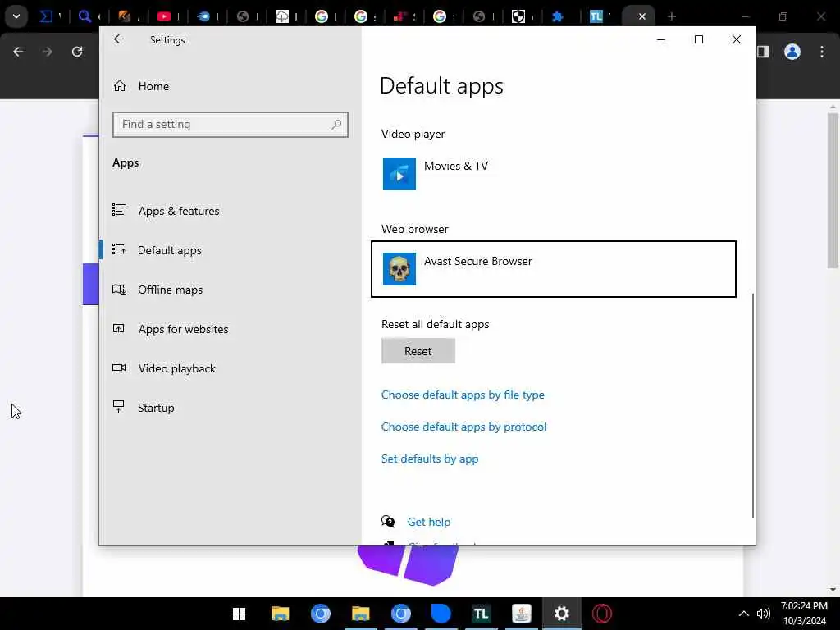Click the Find a setting search field
This screenshot has height=630, width=840.
pos(231,125)
